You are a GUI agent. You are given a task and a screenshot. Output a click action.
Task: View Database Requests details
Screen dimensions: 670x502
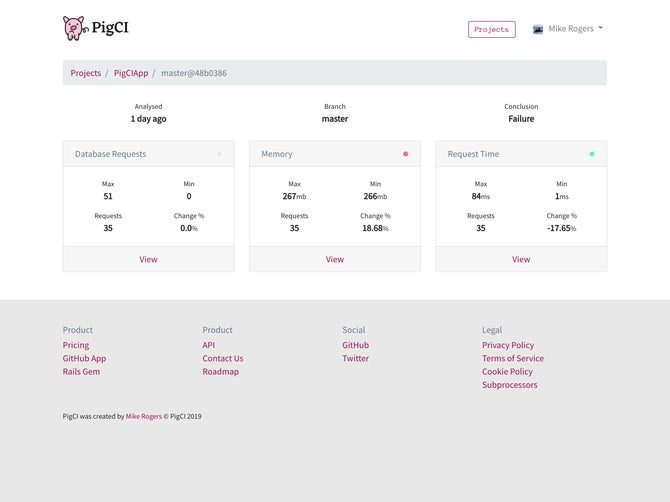click(x=148, y=259)
